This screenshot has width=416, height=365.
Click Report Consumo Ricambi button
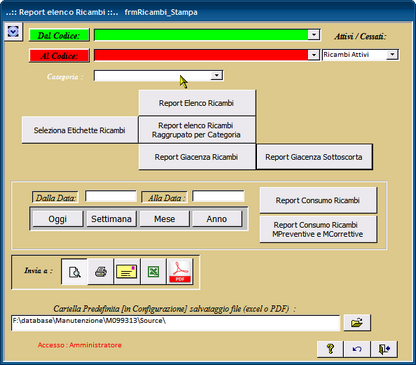point(318,200)
